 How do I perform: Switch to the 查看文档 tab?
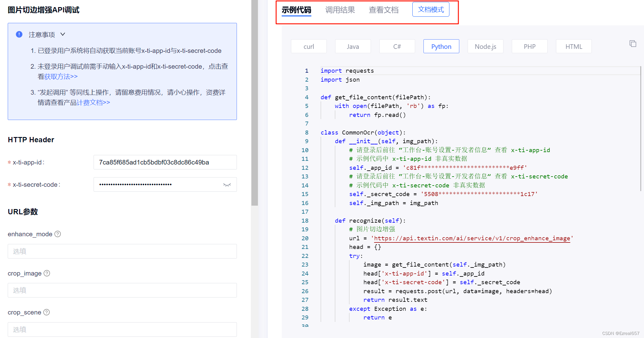coord(384,10)
